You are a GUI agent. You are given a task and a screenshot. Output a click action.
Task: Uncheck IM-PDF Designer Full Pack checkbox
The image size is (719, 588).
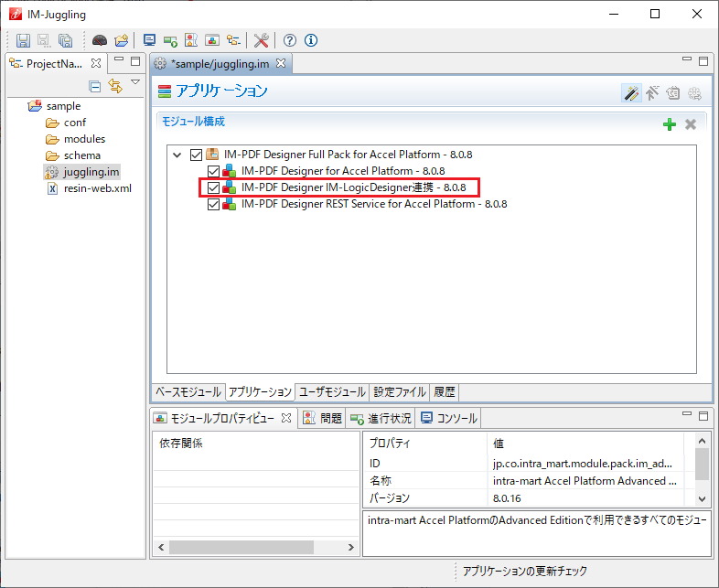pos(197,155)
